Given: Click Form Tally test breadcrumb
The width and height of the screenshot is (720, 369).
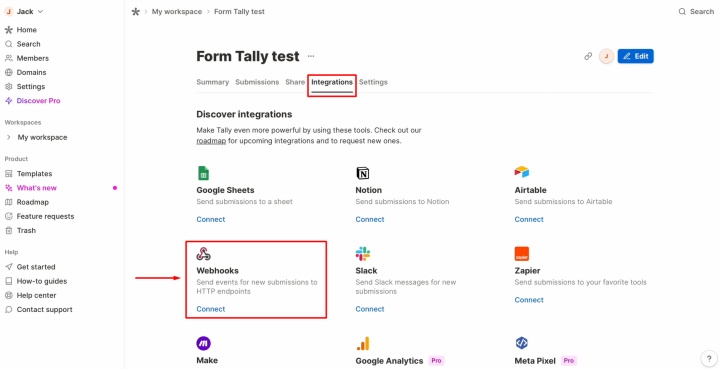Looking at the screenshot, I should coord(239,12).
